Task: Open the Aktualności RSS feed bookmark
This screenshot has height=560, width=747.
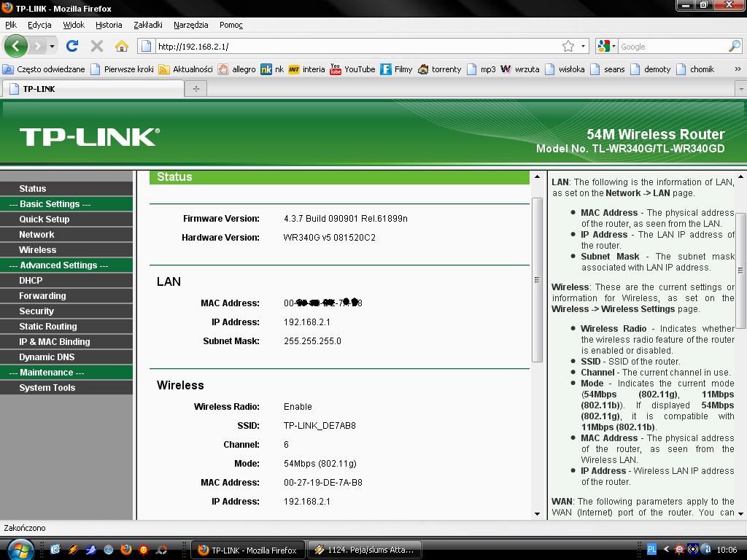Action: 186,69
